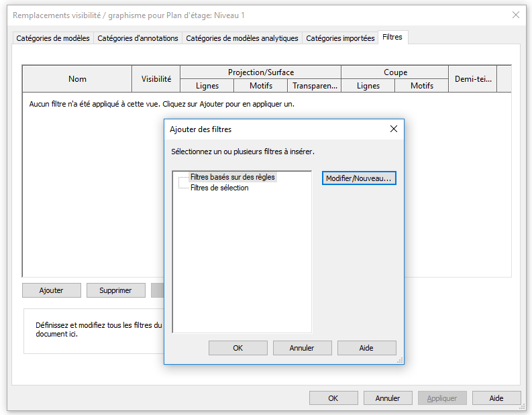
Task: Click the Filtres tab
Action: [x=392, y=38]
